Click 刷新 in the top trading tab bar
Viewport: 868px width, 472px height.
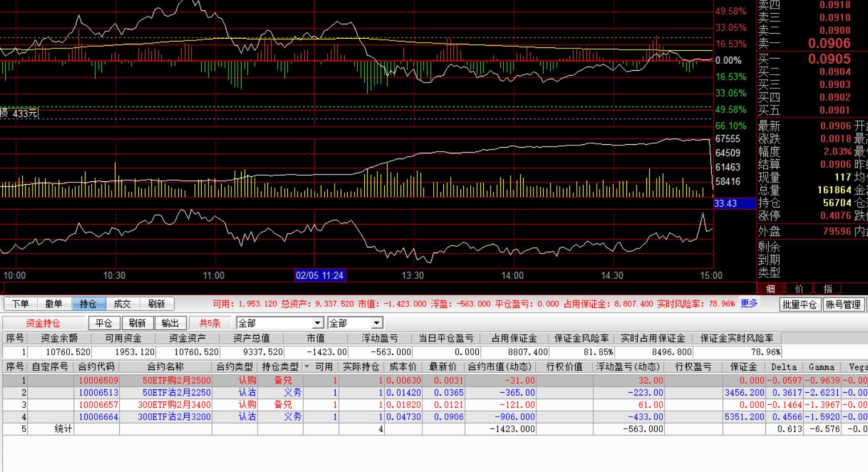157,304
